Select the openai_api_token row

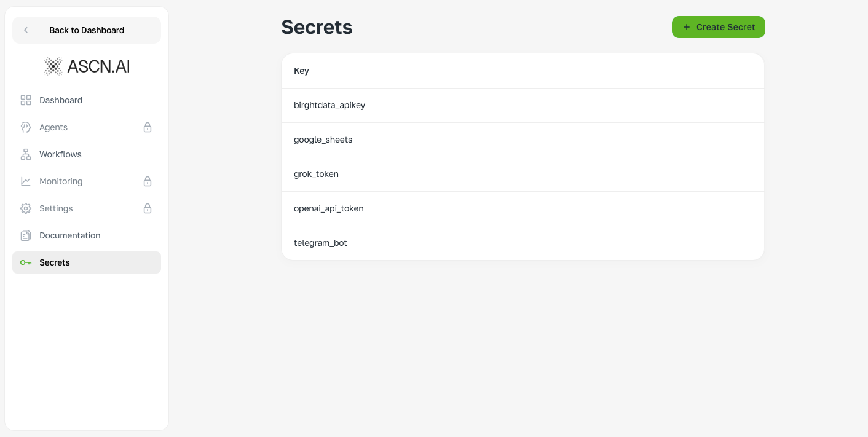click(x=523, y=208)
